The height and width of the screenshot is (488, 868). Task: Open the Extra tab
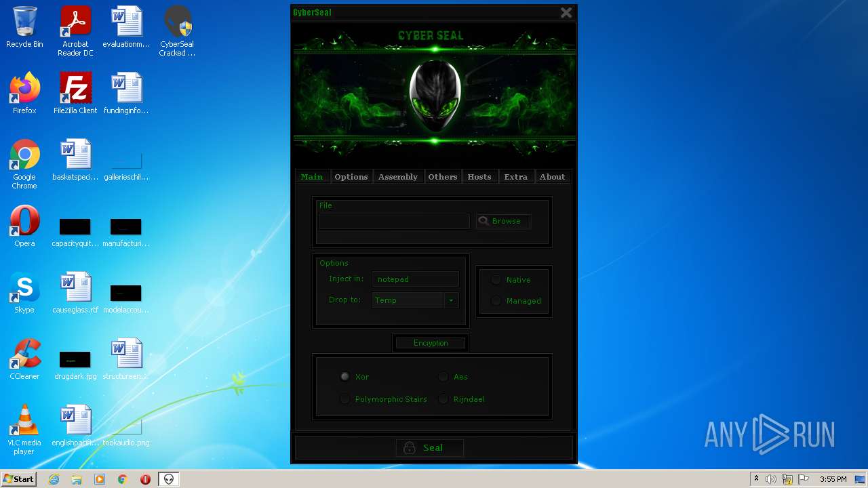(x=516, y=177)
